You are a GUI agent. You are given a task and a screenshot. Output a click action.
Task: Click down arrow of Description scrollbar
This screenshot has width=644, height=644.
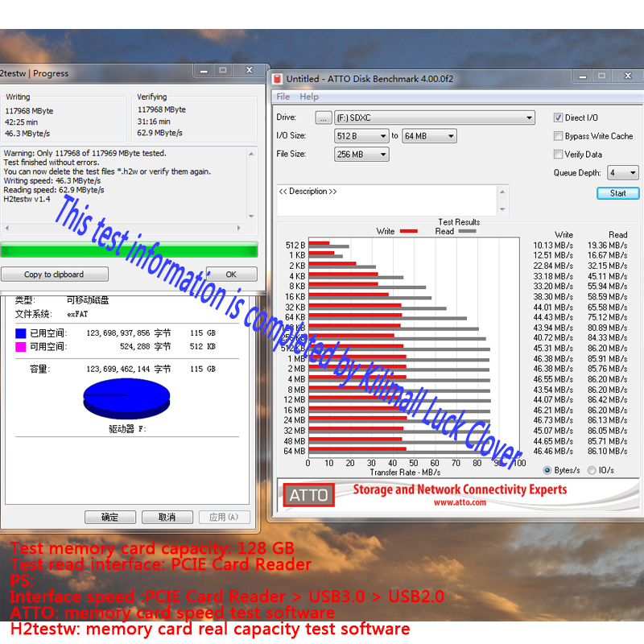point(502,210)
